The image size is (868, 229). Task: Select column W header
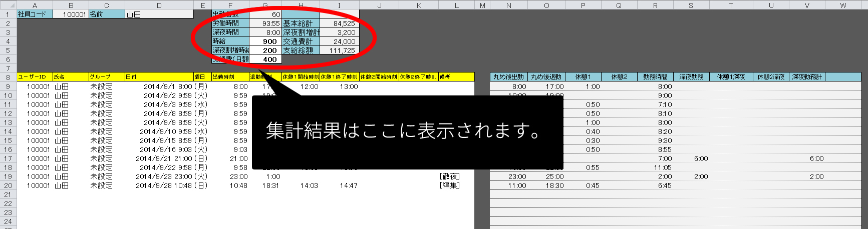pyautogui.click(x=843, y=5)
